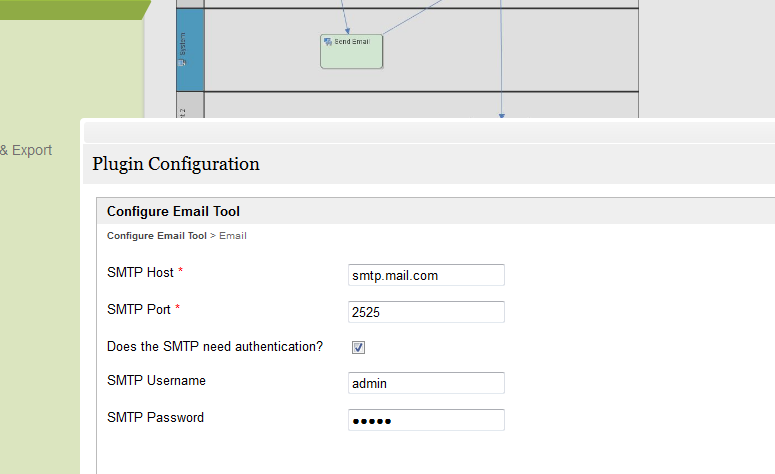
Task: Click the 'Configure Email Tool' section header
Action: click(x=173, y=211)
